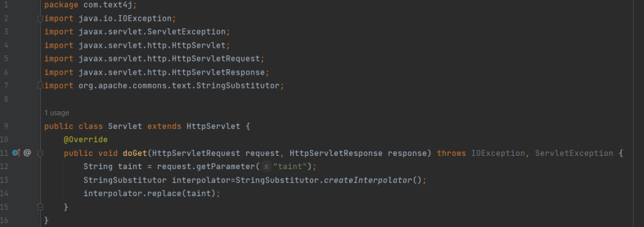644x227 pixels.
Task: Open the "1 usage" hint link
Action: (57, 113)
